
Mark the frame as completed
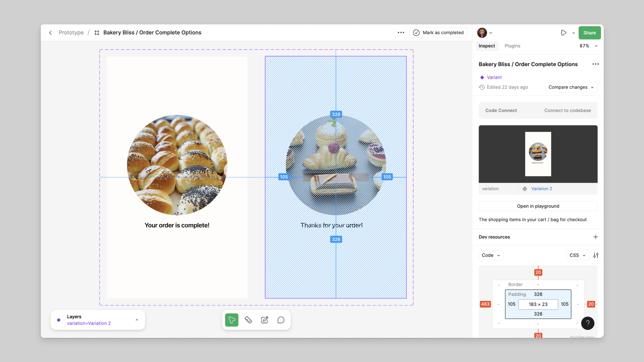click(438, 33)
